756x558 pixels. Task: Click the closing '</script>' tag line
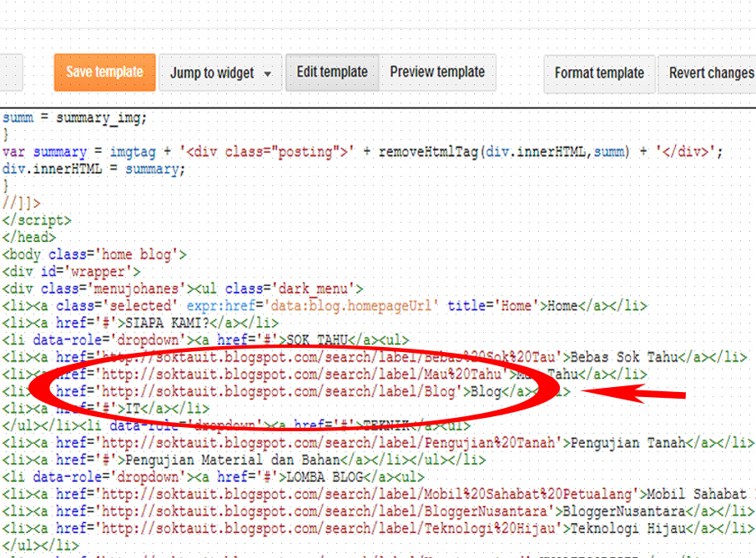pyautogui.click(x=37, y=221)
